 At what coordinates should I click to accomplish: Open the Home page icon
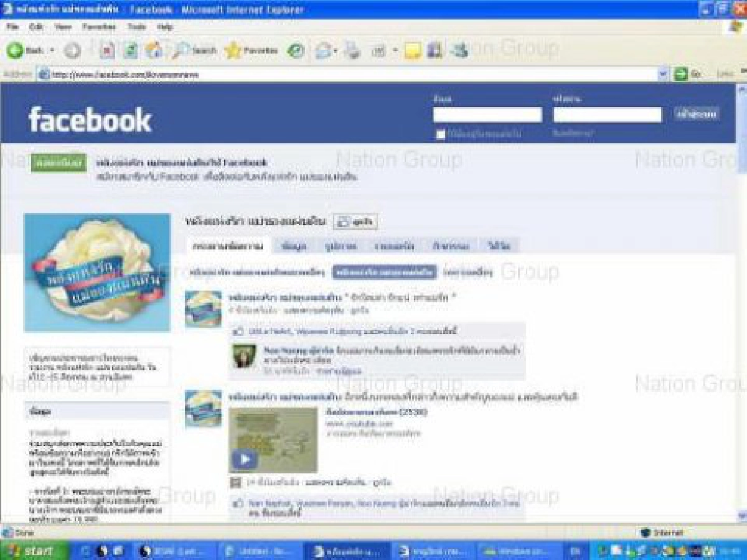(154, 51)
